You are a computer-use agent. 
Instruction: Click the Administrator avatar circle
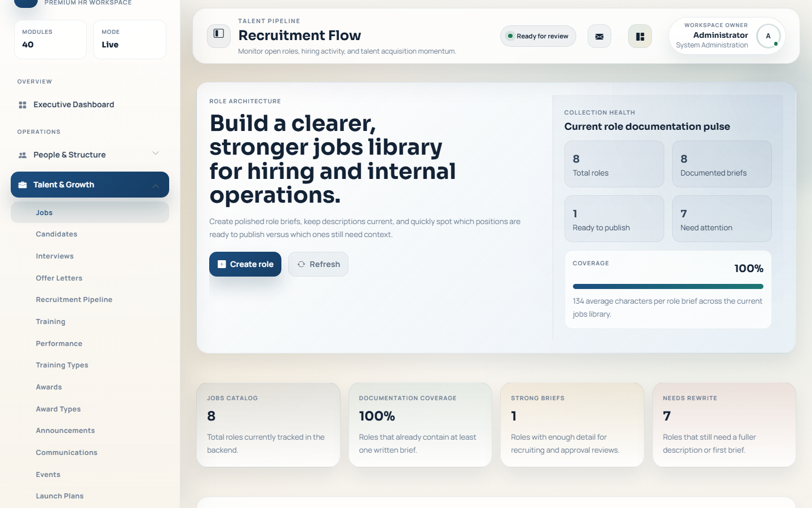[x=768, y=36]
